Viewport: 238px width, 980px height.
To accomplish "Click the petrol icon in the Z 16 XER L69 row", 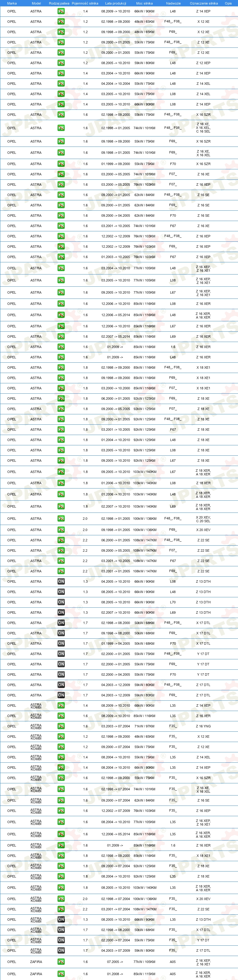I will 61,336.
